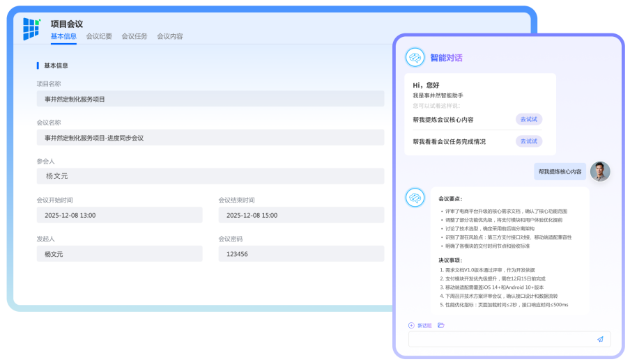
Task: Click the 智能对话 header chat icon
Action: [415, 57]
